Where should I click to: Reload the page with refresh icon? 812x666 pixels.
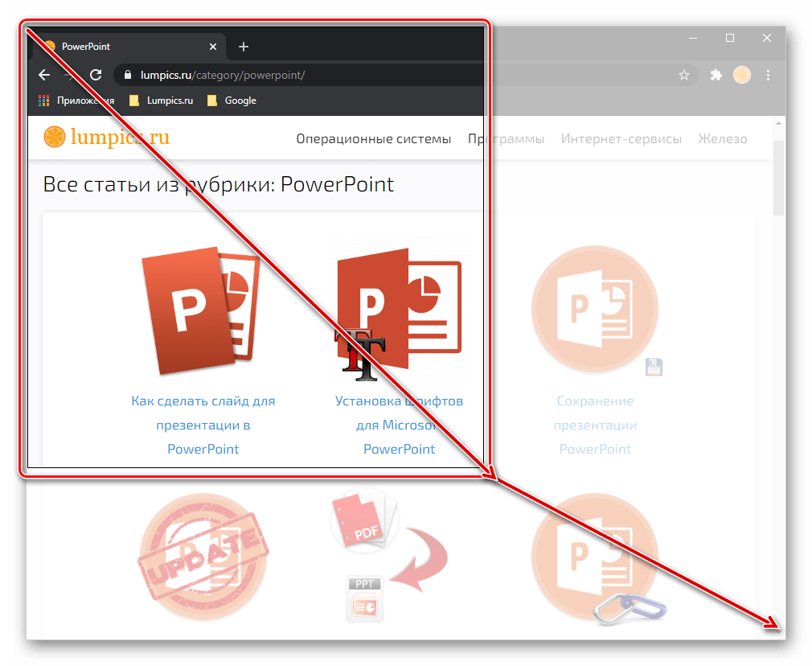(95, 75)
